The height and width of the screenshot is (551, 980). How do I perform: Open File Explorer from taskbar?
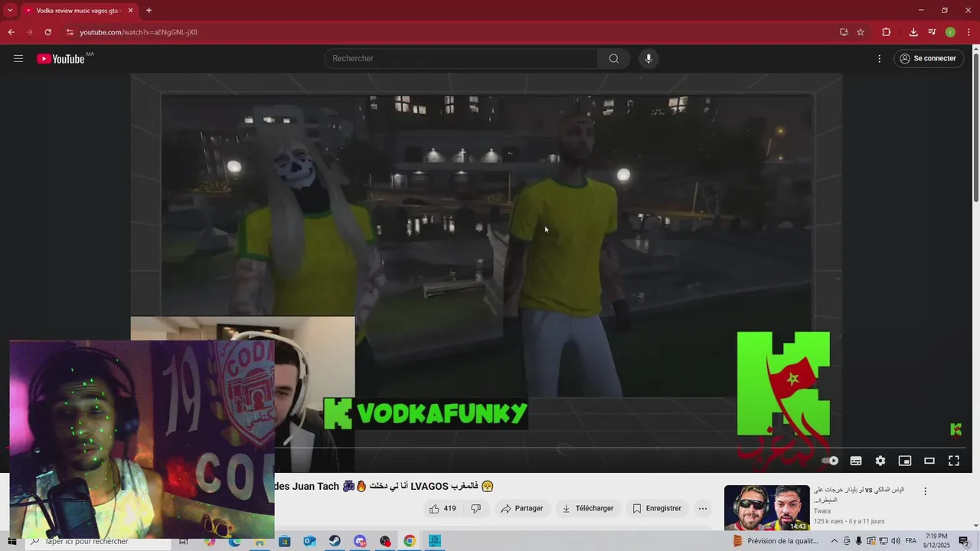pyautogui.click(x=260, y=541)
